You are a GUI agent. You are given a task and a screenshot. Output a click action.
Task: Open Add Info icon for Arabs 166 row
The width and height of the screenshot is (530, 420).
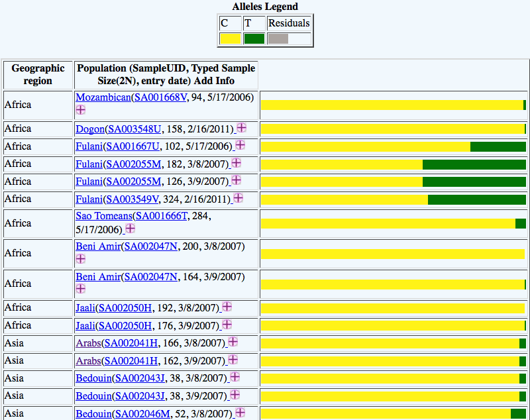233,342
